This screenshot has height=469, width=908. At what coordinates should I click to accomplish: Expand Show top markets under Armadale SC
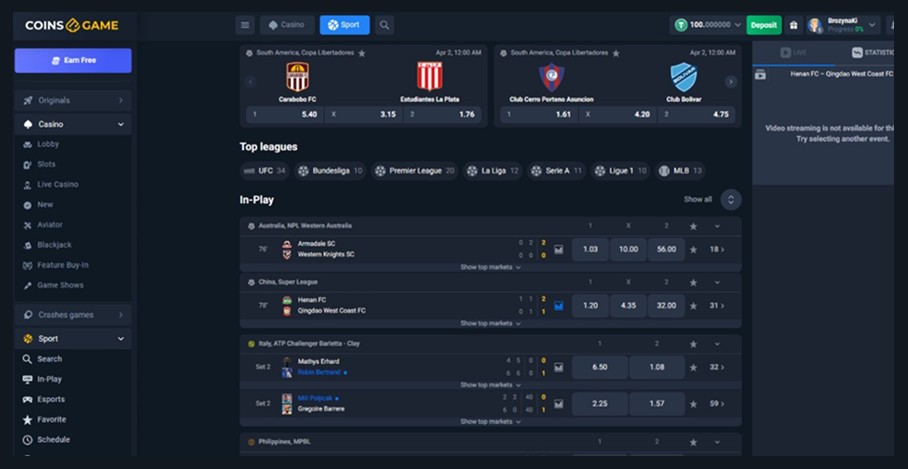(490, 268)
